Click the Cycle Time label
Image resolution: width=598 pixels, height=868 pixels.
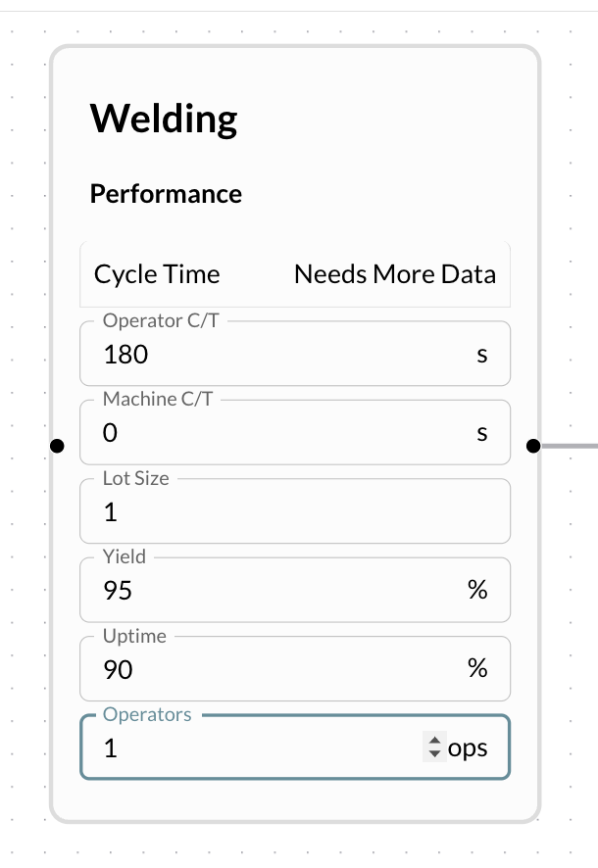157,274
